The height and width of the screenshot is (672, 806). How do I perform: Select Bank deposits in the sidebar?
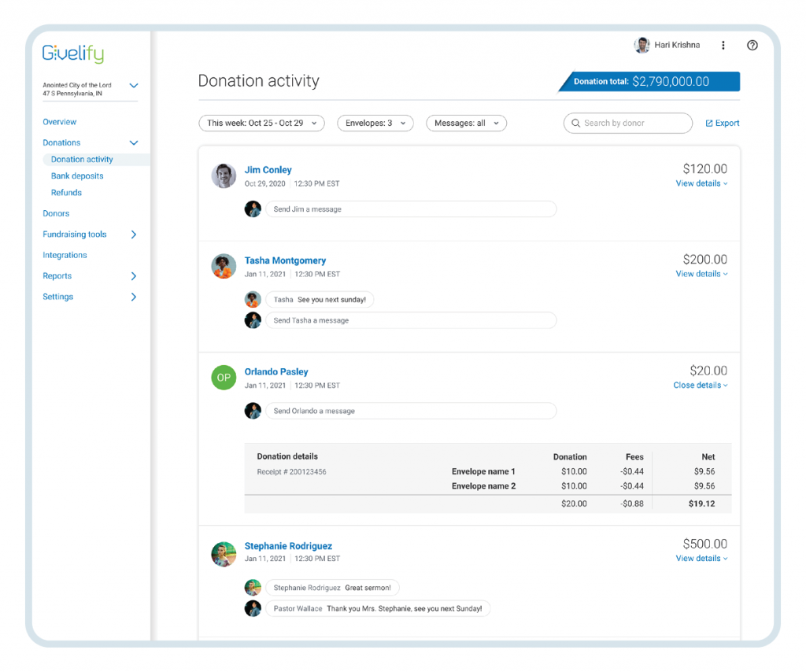pyautogui.click(x=77, y=176)
